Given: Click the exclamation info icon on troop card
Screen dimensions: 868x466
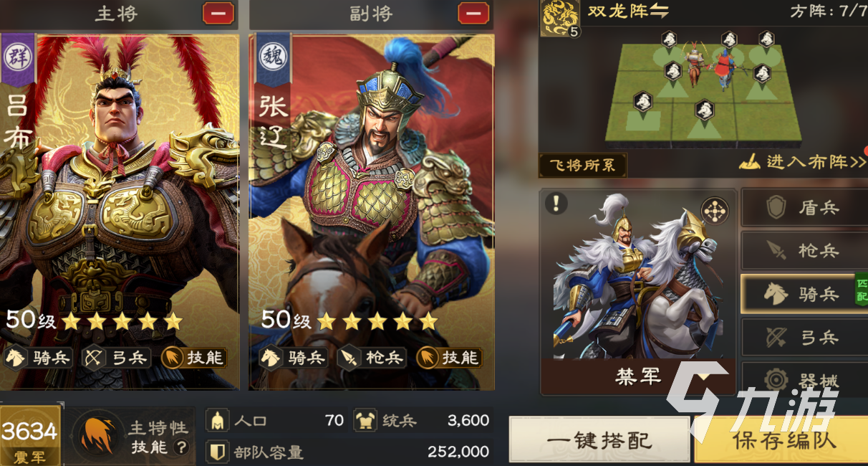Looking at the screenshot, I should click(556, 204).
